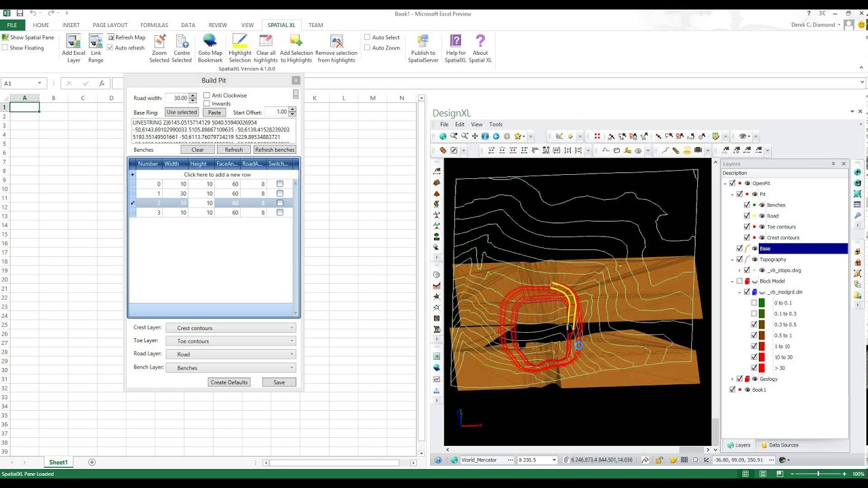
Task: Enable Anti Clockwise checkbox
Action: (207, 96)
